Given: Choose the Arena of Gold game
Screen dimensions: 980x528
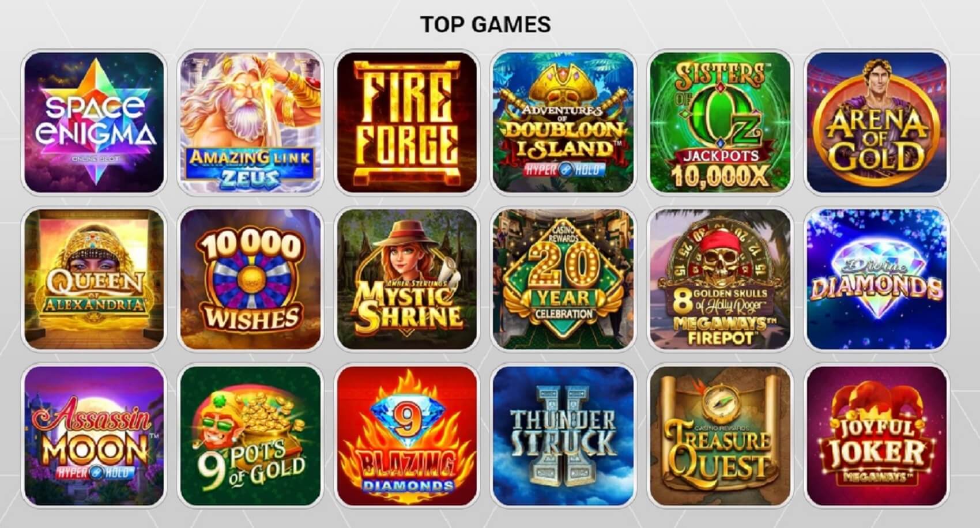Looking at the screenshot, I should [x=877, y=122].
